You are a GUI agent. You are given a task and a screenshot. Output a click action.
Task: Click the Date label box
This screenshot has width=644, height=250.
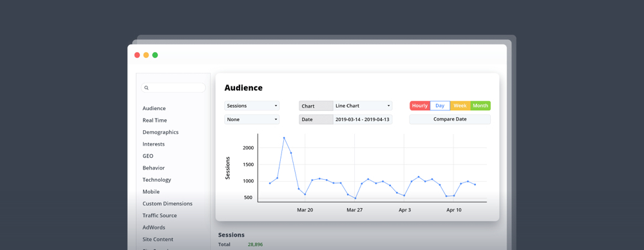(x=316, y=120)
